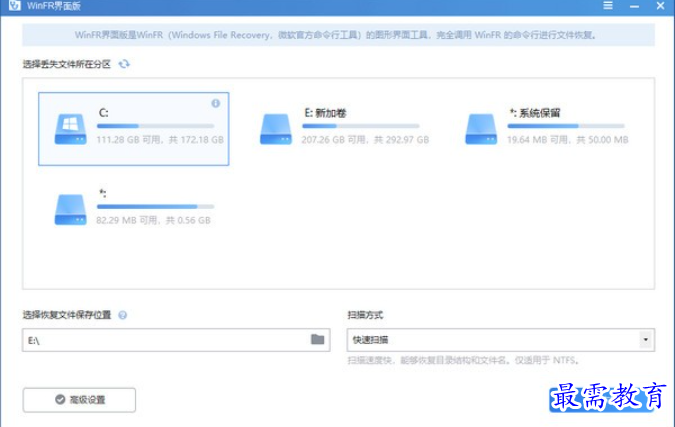Select the C: Windows drive icon
This screenshot has width=675, height=427.
tap(71, 128)
